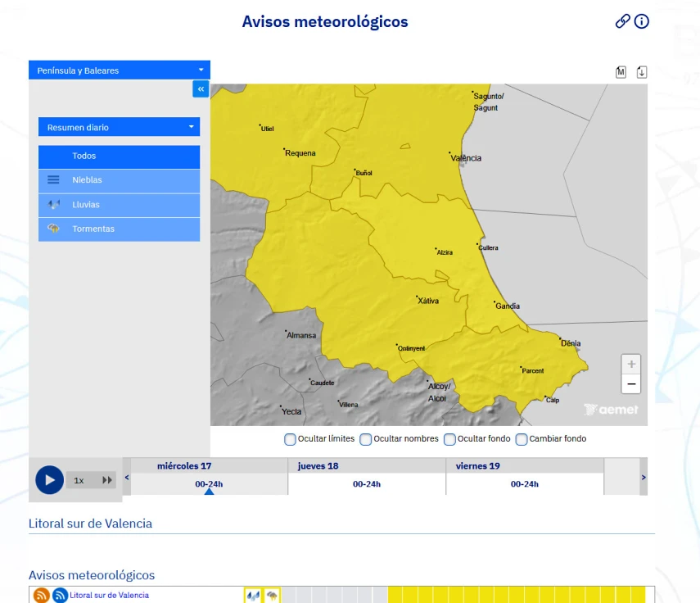This screenshot has height=603, width=700.
Task: Open the map legend M icon
Action: 621,71
